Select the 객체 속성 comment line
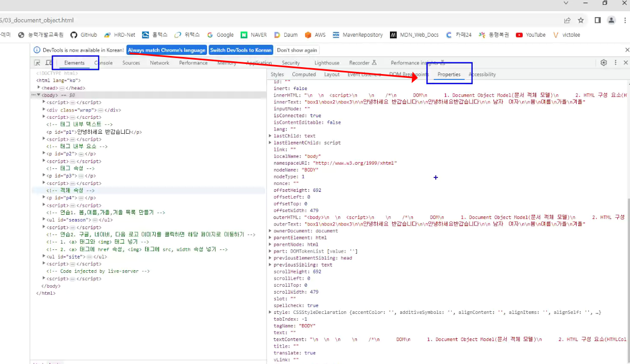This screenshot has height=364, width=630. (x=149, y=190)
